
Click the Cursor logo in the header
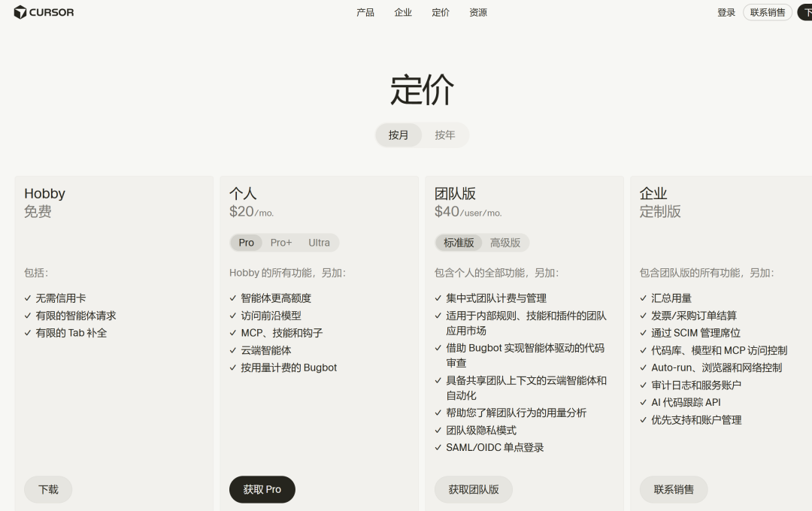pyautogui.click(x=44, y=12)
